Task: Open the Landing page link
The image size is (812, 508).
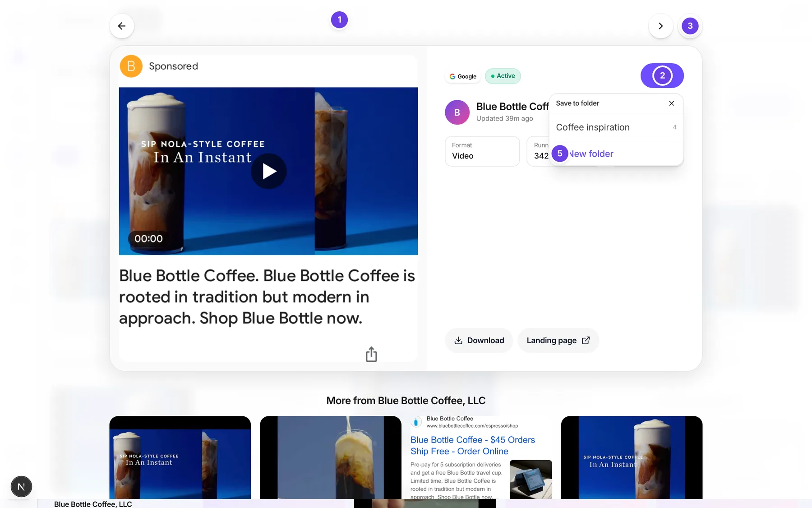Action: (x=558, y=340)
